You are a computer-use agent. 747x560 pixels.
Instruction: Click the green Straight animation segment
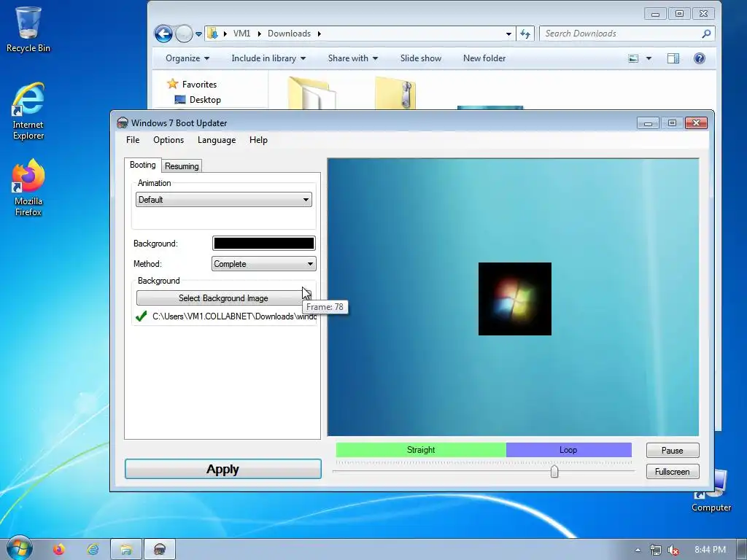(421, 450)
